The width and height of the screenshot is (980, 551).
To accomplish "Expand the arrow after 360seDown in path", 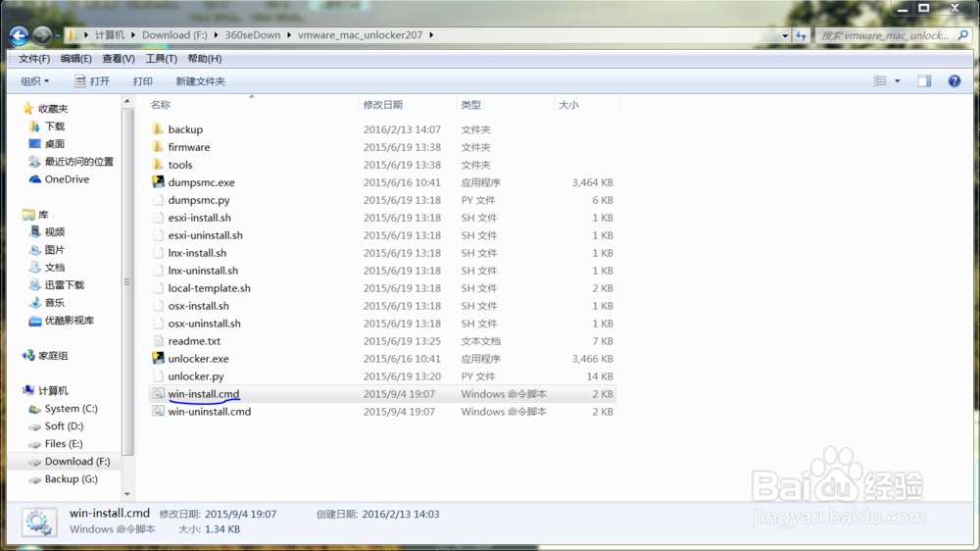I will [x=289, y=35].
